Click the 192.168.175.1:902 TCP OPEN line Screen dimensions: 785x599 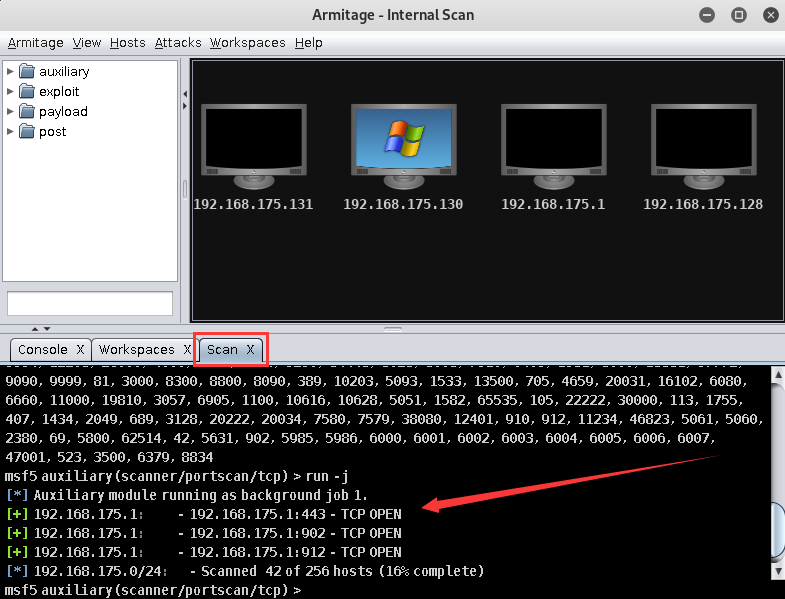click(204, 533)
